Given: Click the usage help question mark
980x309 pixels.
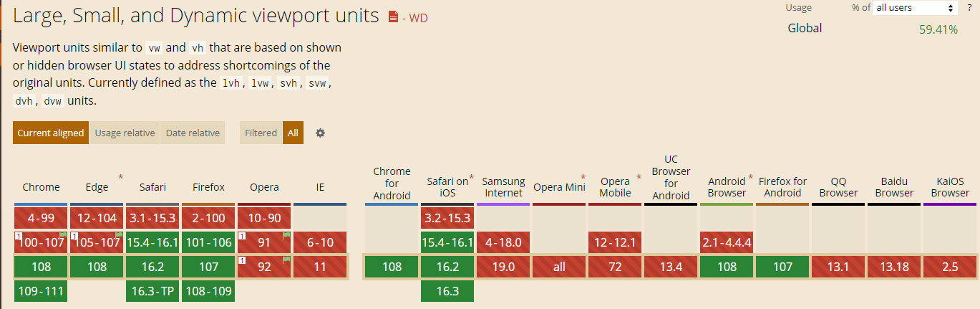Looking at the screenshot, I should tap(969, 7).
